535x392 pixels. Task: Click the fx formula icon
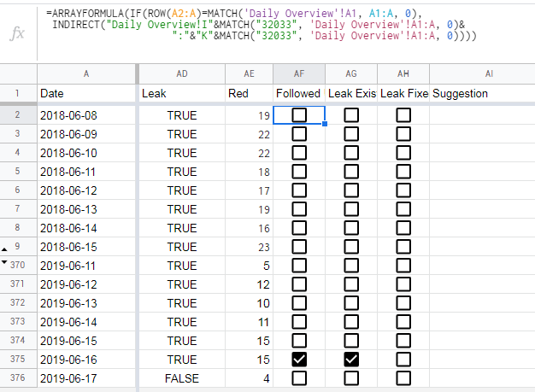(17, 33)
